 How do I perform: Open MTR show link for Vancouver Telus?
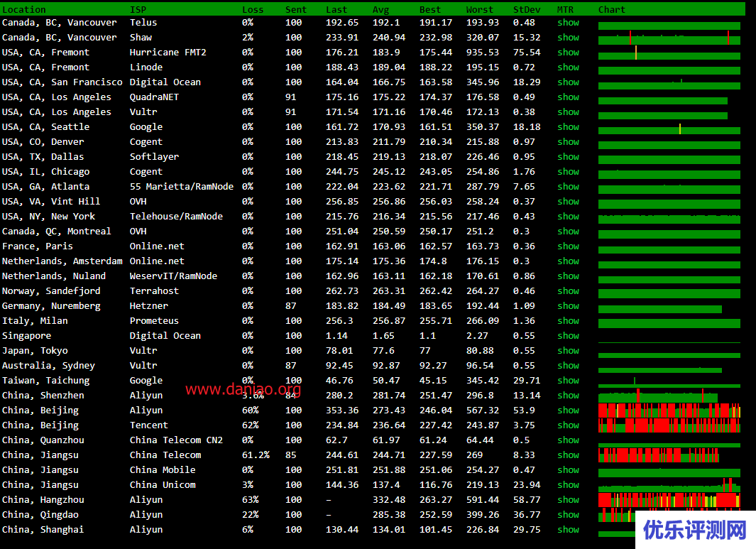[568, 23]
